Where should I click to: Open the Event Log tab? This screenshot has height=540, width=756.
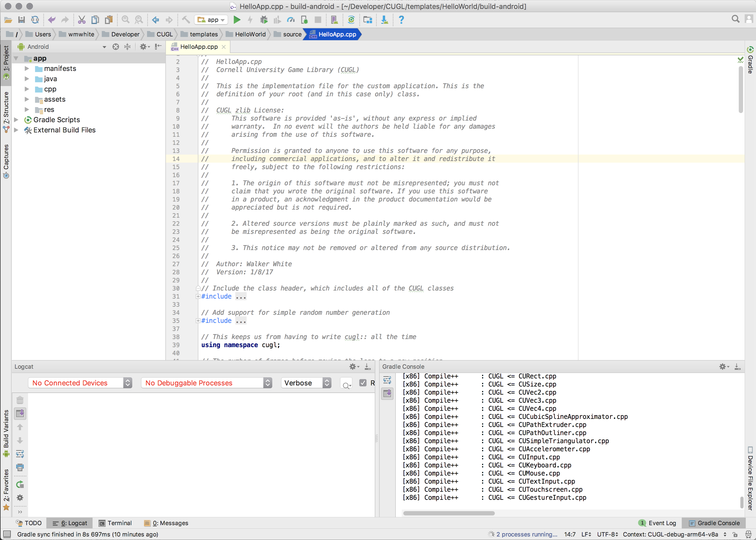coord(658,523)
